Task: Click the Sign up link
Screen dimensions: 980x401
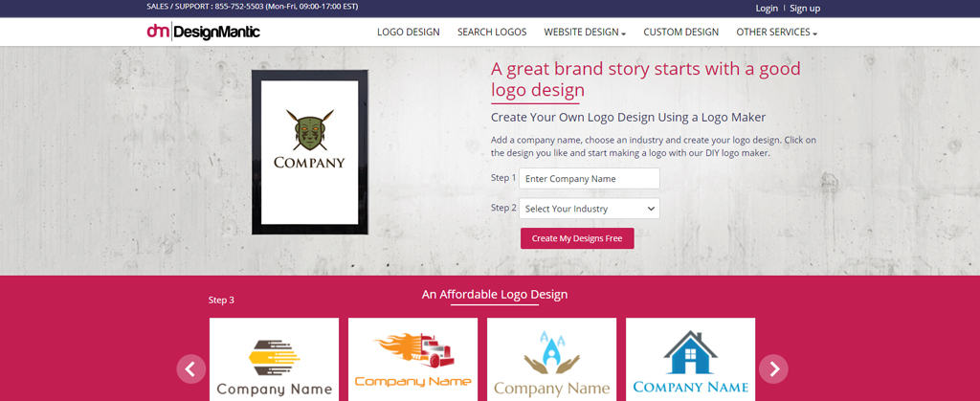Action: (804, 8)
